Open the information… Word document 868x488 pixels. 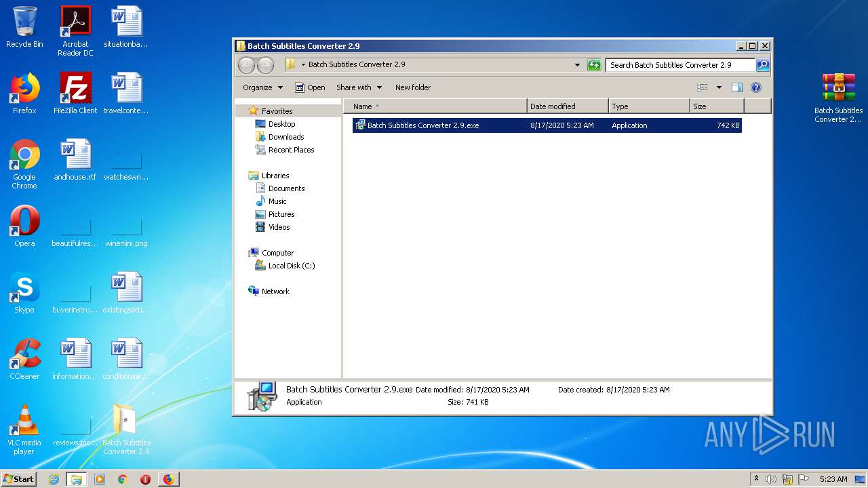[x=75, y=359]
